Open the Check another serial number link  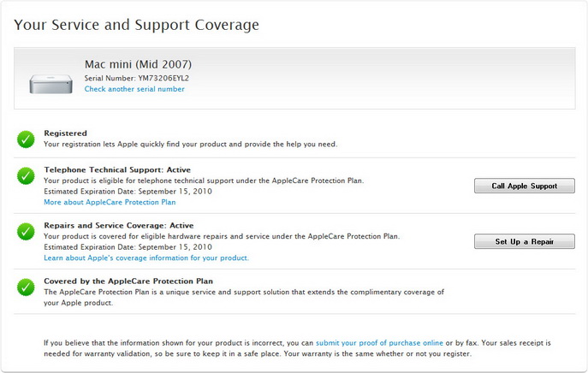point(134,89)
